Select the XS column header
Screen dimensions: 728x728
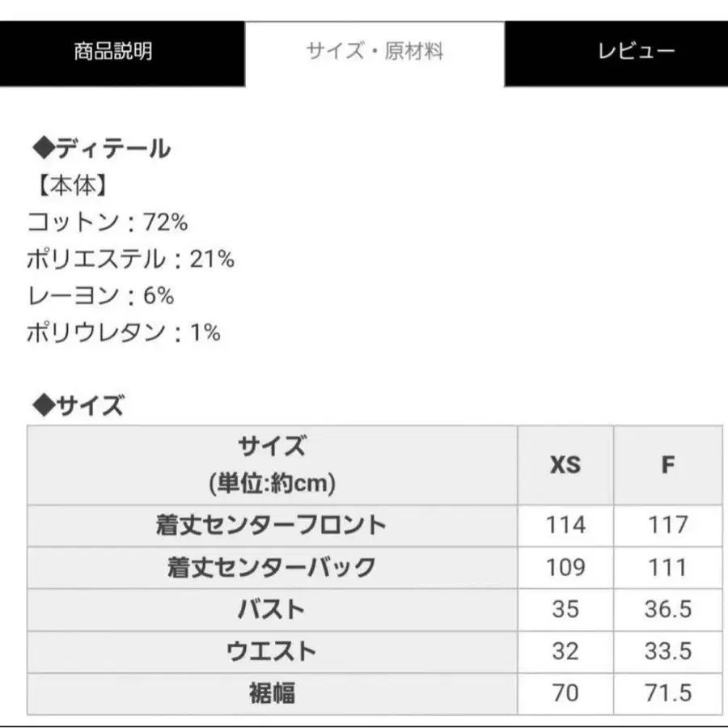(565, 465)
